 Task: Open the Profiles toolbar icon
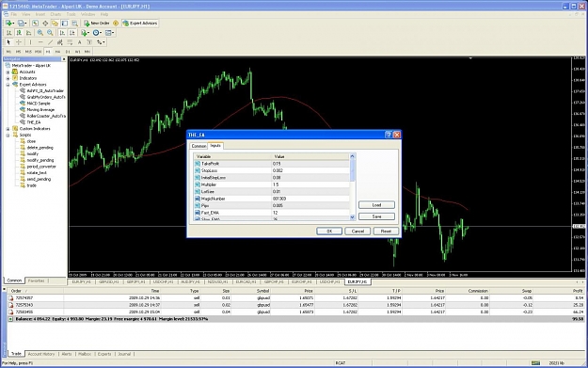click(x=23, y=24)
